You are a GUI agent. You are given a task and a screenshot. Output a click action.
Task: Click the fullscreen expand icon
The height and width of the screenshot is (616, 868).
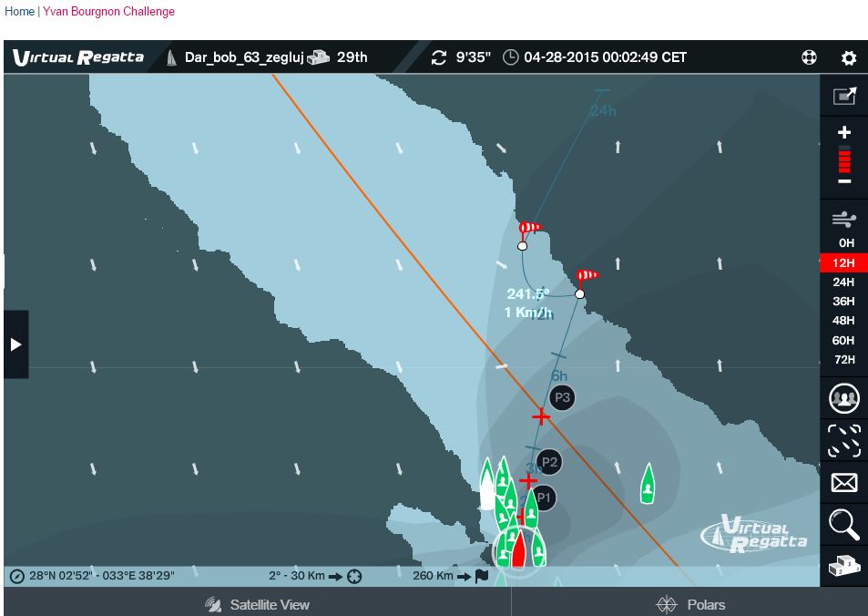[844, 96]
